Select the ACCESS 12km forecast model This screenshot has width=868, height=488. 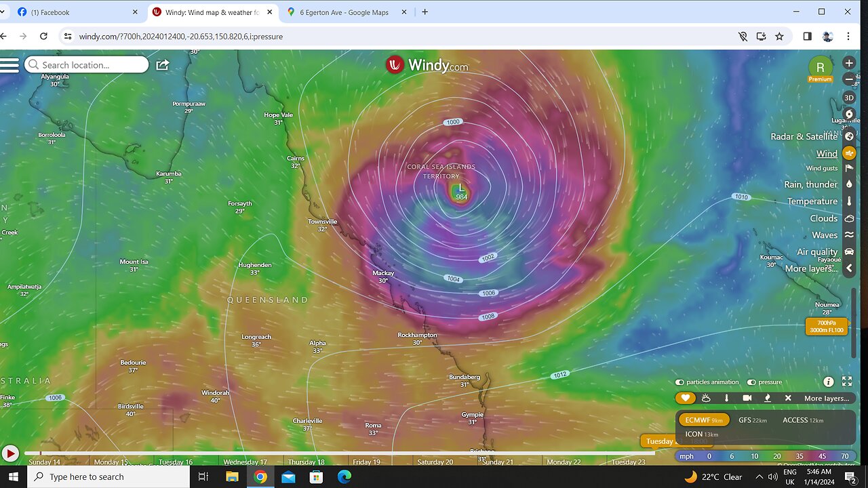(x=803, y=420)
